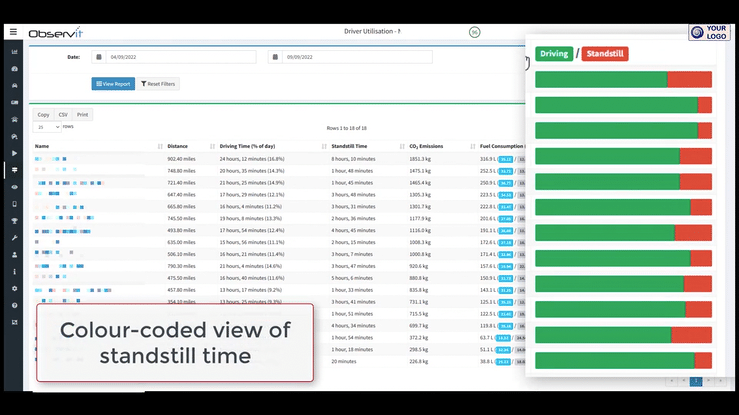The width and height of the screenshot is (739, 415).
Task: Click the start date field 04/09/2022
Action: pos(181,57)
